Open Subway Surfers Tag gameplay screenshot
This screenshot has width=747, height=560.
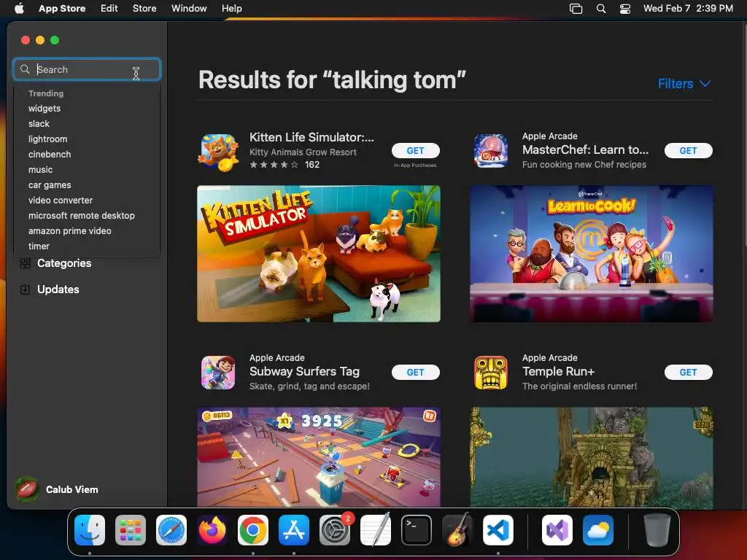[x=319, y=456]
